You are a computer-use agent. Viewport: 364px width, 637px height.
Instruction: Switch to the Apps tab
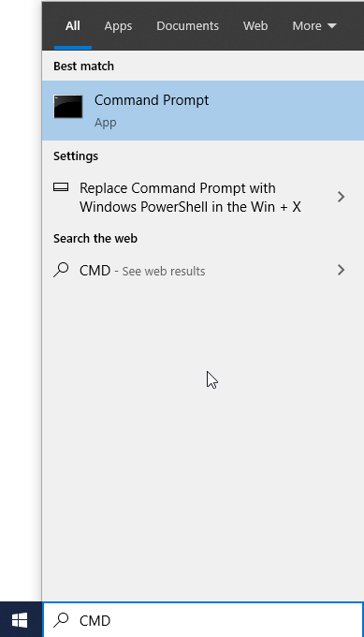point(118,26)
